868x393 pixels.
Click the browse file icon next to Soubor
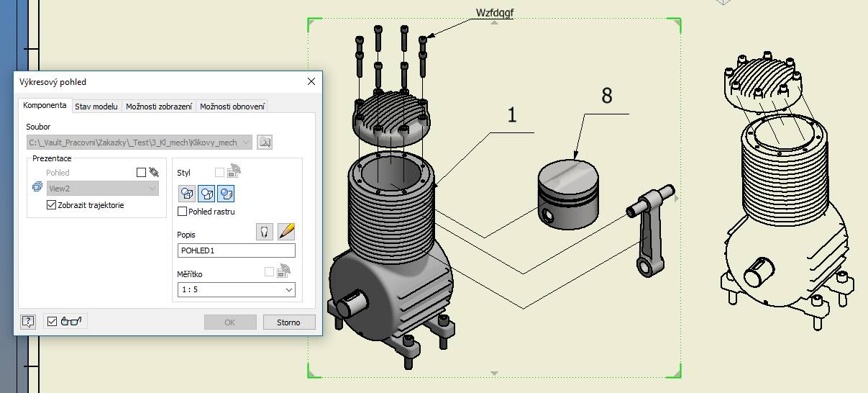(265, 143)
